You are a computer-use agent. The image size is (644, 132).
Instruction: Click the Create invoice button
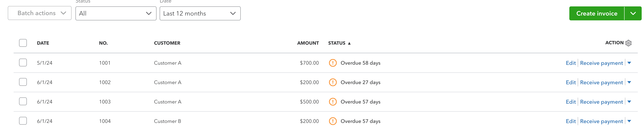pos(597,13)
